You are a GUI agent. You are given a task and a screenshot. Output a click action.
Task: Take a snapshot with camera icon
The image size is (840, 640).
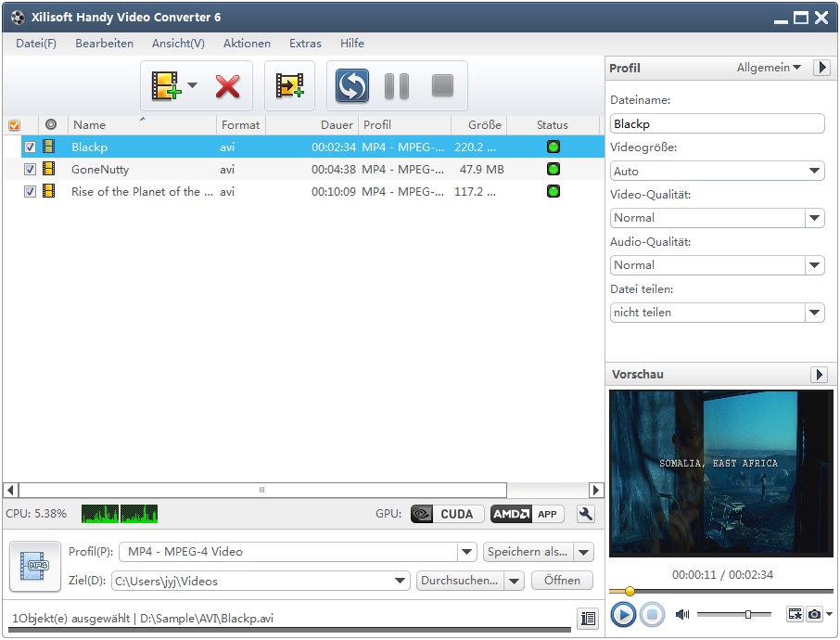point(814,614)
